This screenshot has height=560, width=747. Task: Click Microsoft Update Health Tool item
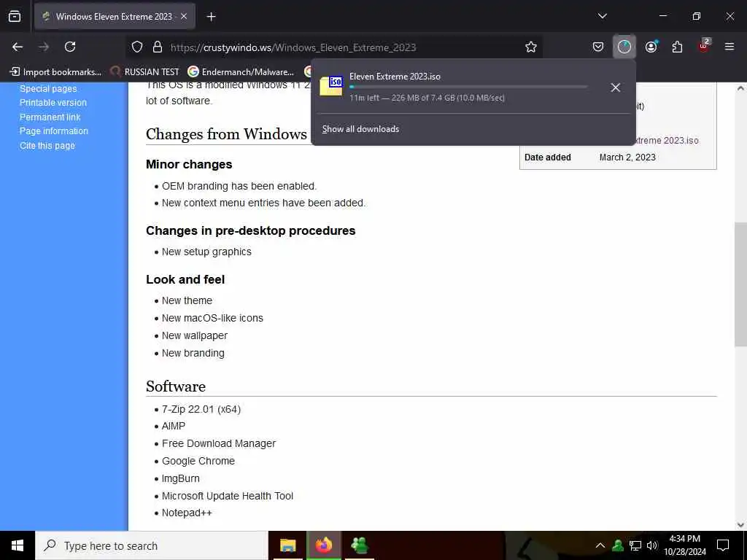tap(228, 496)
